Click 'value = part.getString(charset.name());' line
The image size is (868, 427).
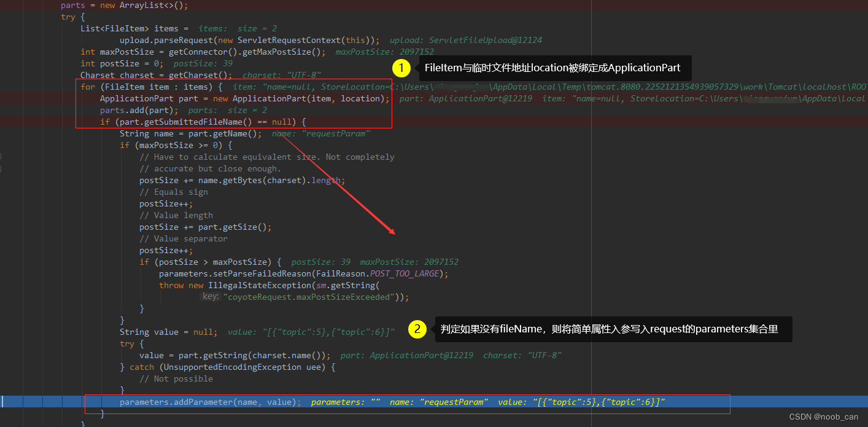pos(235,355)
